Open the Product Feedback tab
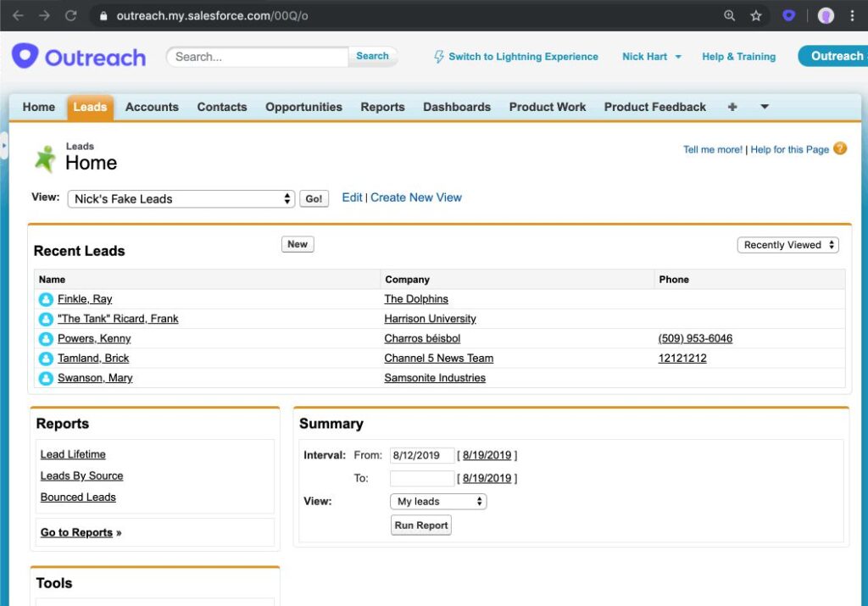The width and height of the screenshot is (868, 606). tap(655, 107)
